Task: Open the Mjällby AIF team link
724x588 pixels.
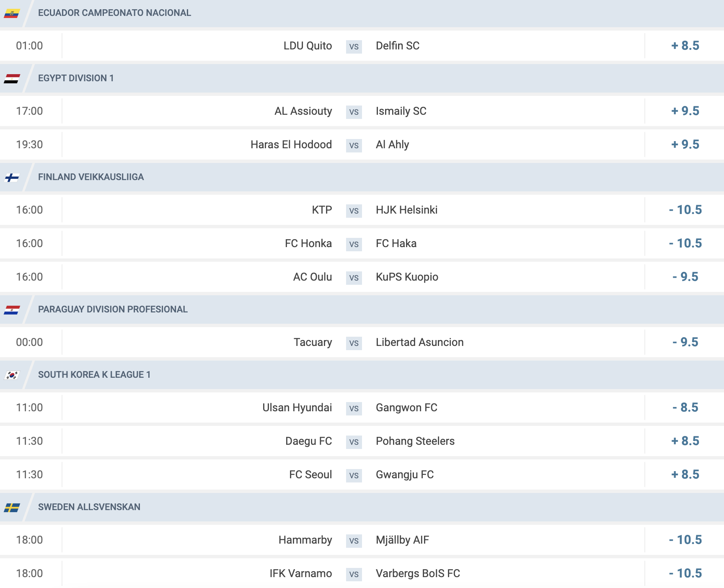Action: coord(402,540)
